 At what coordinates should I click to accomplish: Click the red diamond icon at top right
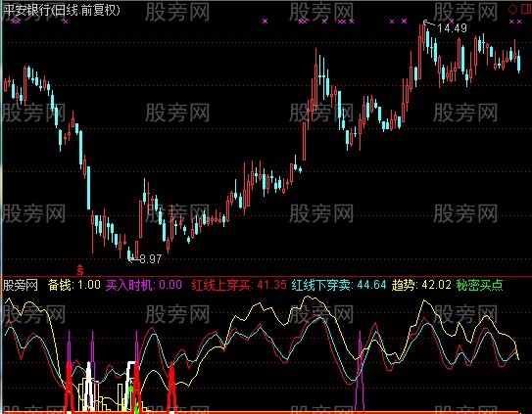[x=512, y=9]
